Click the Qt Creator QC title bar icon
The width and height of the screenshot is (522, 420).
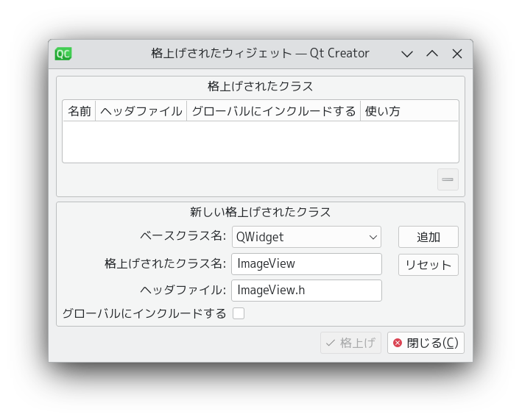pyautogui.click(x=63, y=54)
